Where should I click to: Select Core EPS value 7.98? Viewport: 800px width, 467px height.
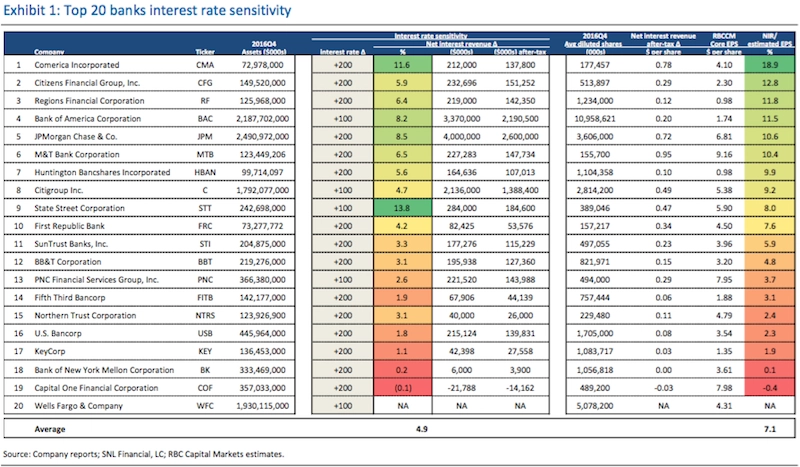(x=724, y=387)
